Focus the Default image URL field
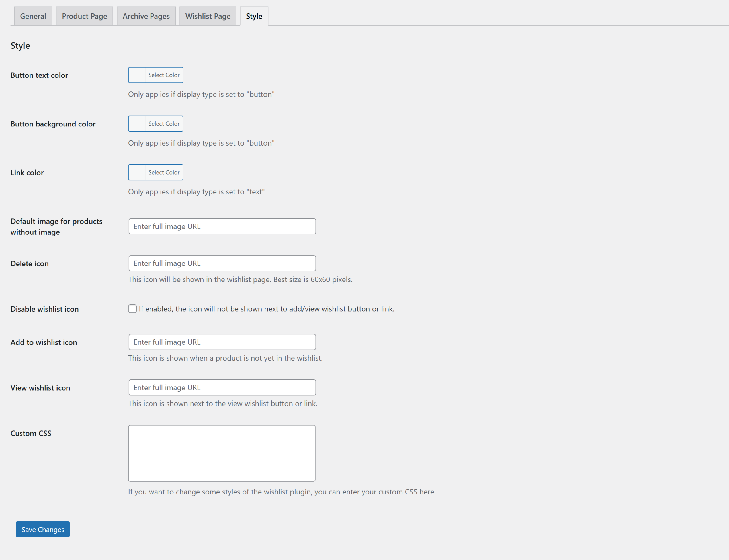The height and width of the screenshot is (560, 729). click(x=222, y=226)
